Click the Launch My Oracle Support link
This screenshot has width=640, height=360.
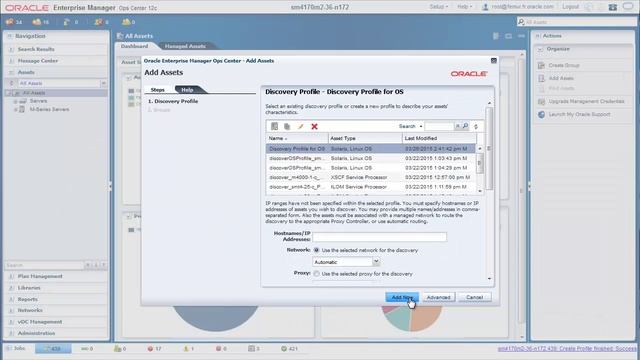pyautogui.click(x=579, y=114)
